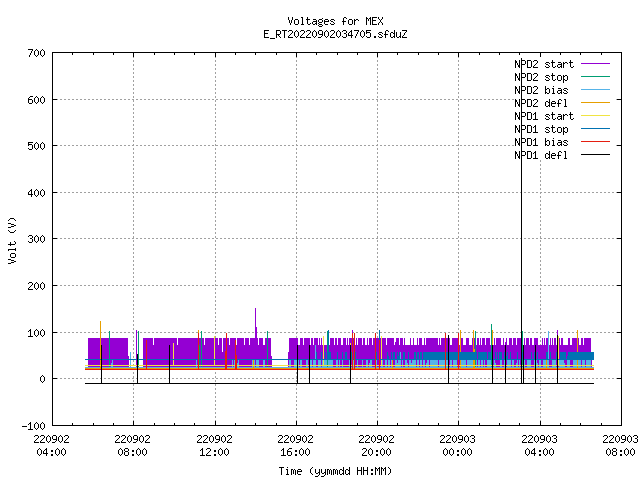
Task: Click the '220902 16:00' x-axis tick label
Action: pyautogui.click(x=295, y=446)
